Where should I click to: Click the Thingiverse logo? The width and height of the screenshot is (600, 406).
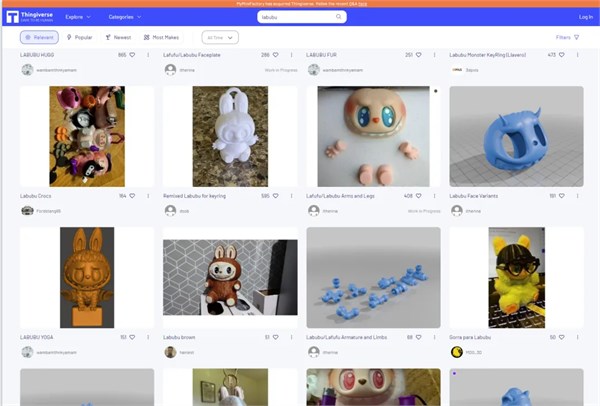(x=34, y=17)
